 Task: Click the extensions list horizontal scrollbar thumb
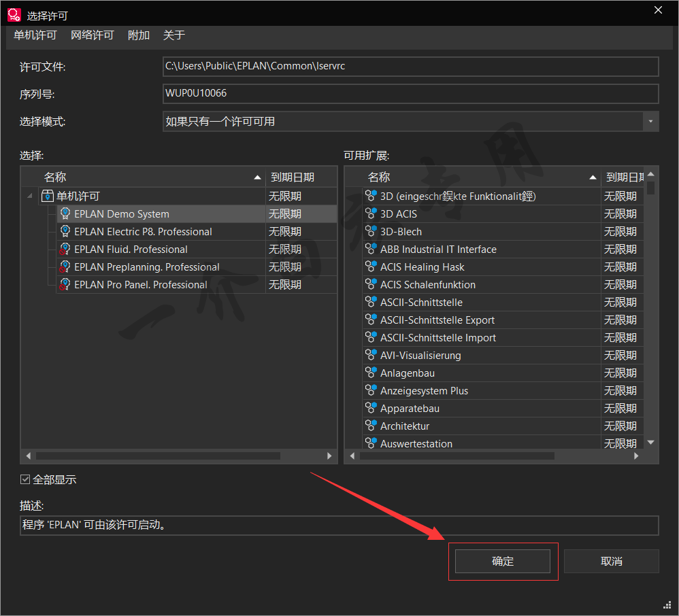point(457,456)
